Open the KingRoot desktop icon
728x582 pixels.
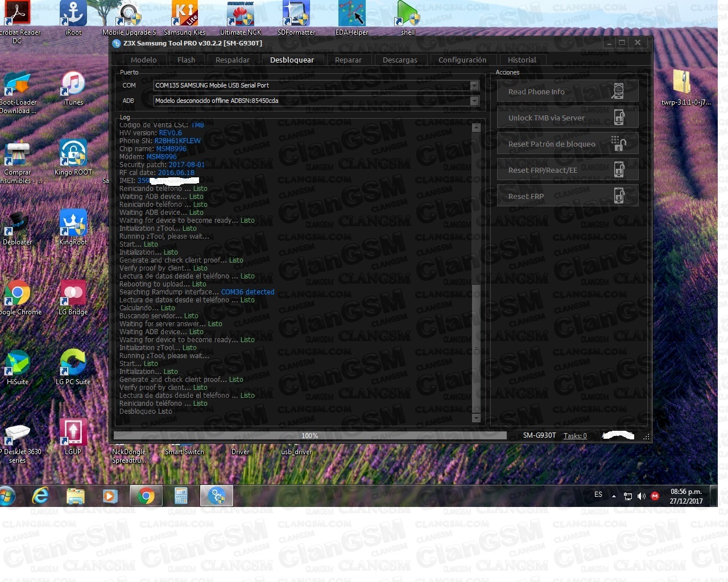pos(73,228)
